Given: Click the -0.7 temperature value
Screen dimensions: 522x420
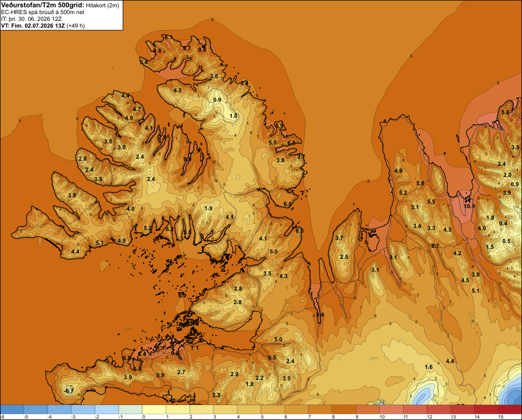Looking at the screenshot, I should [x=69, y=391].
